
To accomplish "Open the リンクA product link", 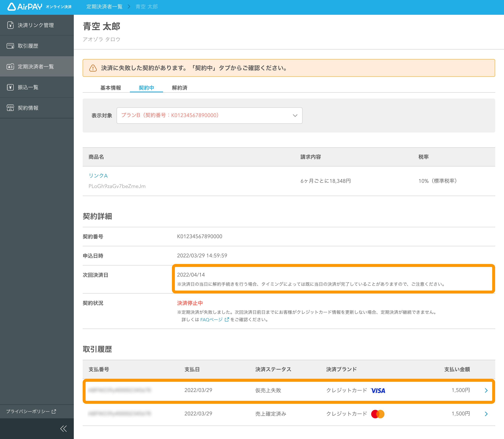I will 98,176.
